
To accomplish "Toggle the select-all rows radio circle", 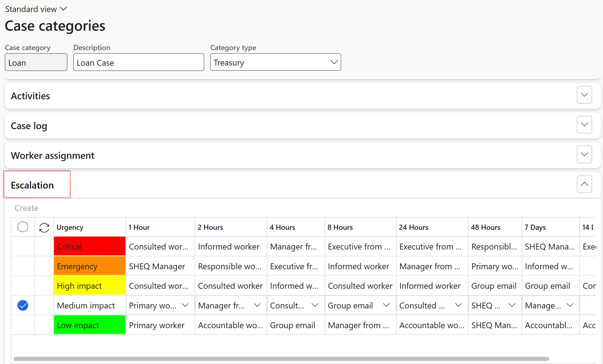I will click(x=23, y=227).
